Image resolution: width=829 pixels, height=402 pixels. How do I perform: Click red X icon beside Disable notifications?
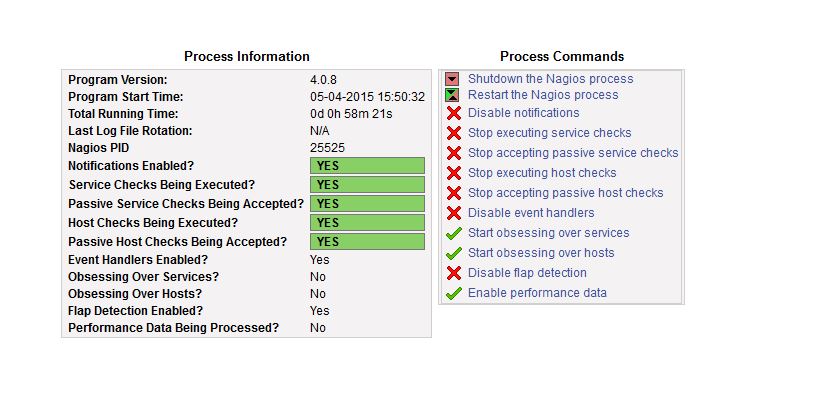point(453,113)
